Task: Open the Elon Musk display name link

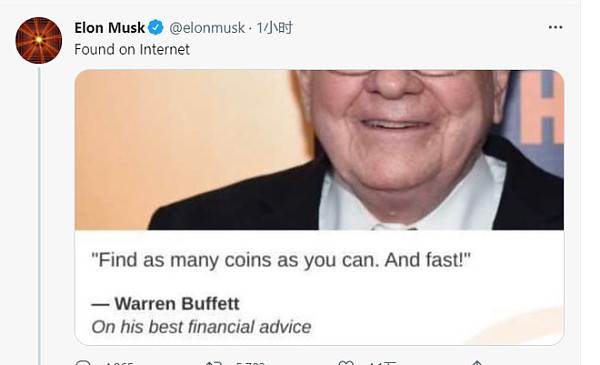Action: click(x=109, y=28)
